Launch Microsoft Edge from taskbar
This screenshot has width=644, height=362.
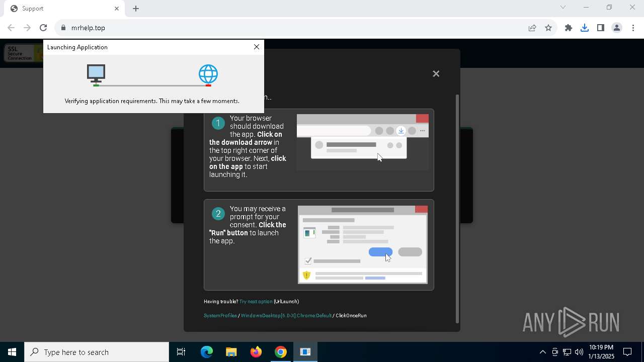[x=207, y=352]
